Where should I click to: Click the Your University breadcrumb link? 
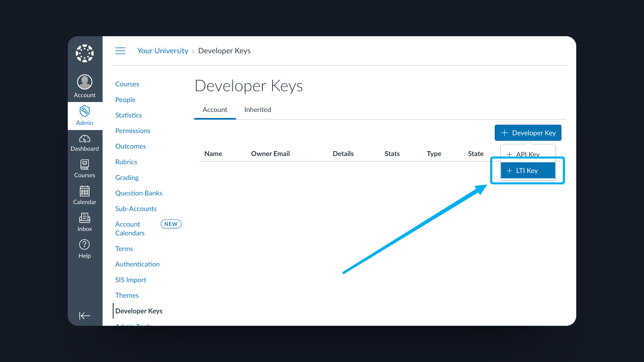point(163,51)
